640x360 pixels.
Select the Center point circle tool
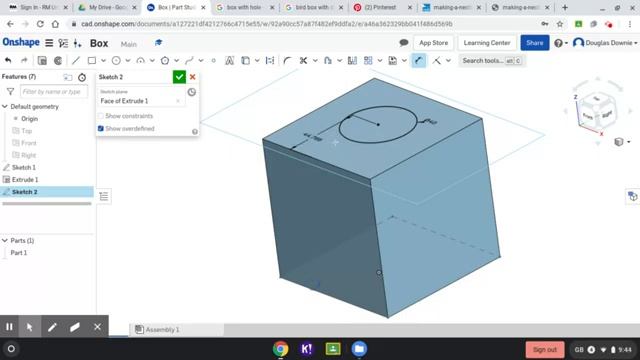click(x=116, y=60)
